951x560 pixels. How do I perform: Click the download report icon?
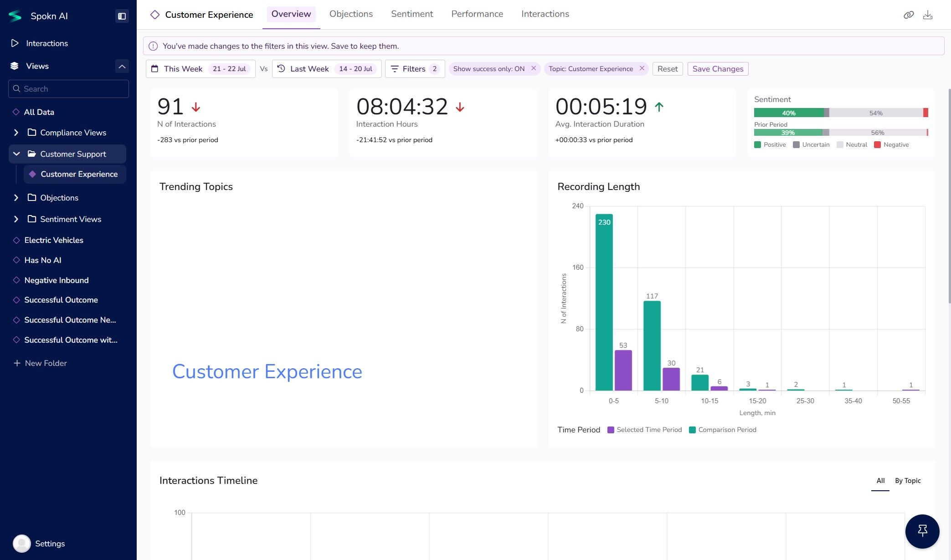click(927, 15)
